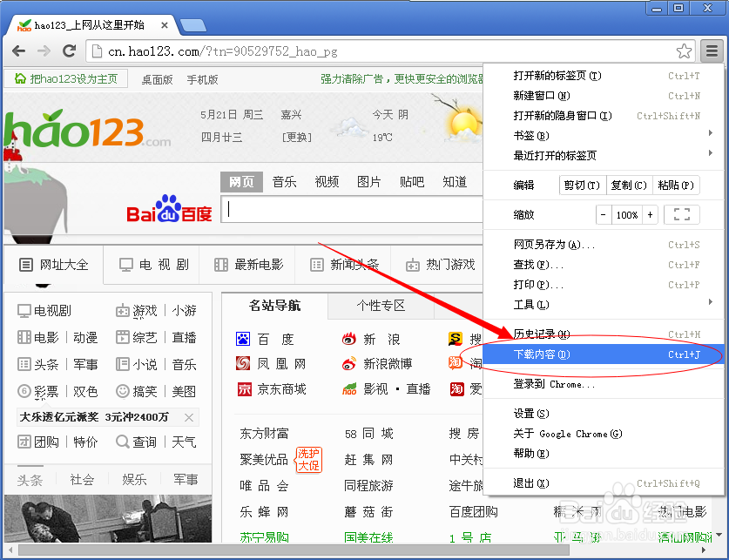
Task: Toggle the Chrome hamburger menu button
Action: pyautogui.click(x=712, y=51)
